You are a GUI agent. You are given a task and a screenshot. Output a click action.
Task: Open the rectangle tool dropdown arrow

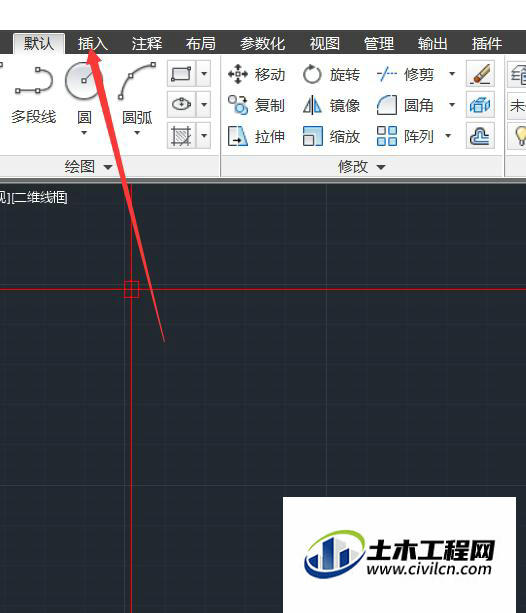pos(204,73)
